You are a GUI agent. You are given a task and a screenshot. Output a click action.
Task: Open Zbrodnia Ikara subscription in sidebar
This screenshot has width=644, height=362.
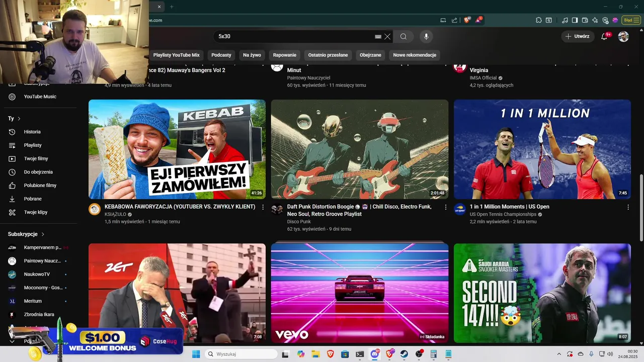(x=39, y=315)
